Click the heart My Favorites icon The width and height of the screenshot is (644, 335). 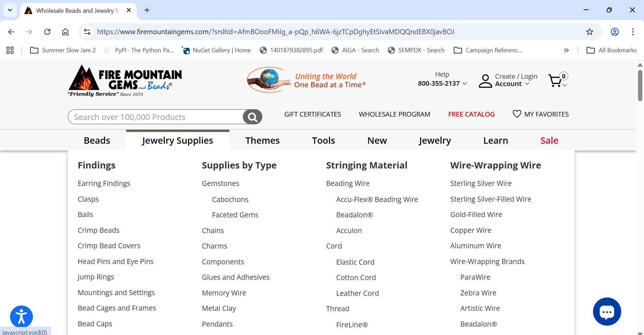pyautogui.click(x=517, y=114)
